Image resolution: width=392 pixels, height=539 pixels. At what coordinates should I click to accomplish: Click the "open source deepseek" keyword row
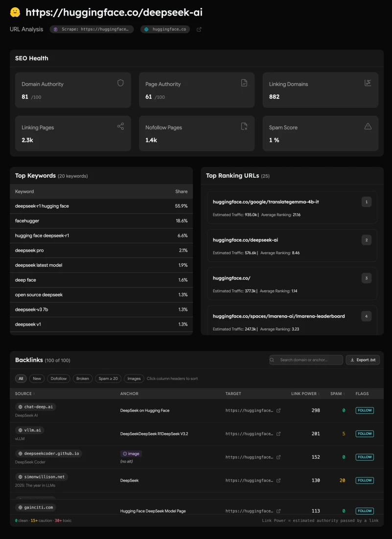(101, 295)
